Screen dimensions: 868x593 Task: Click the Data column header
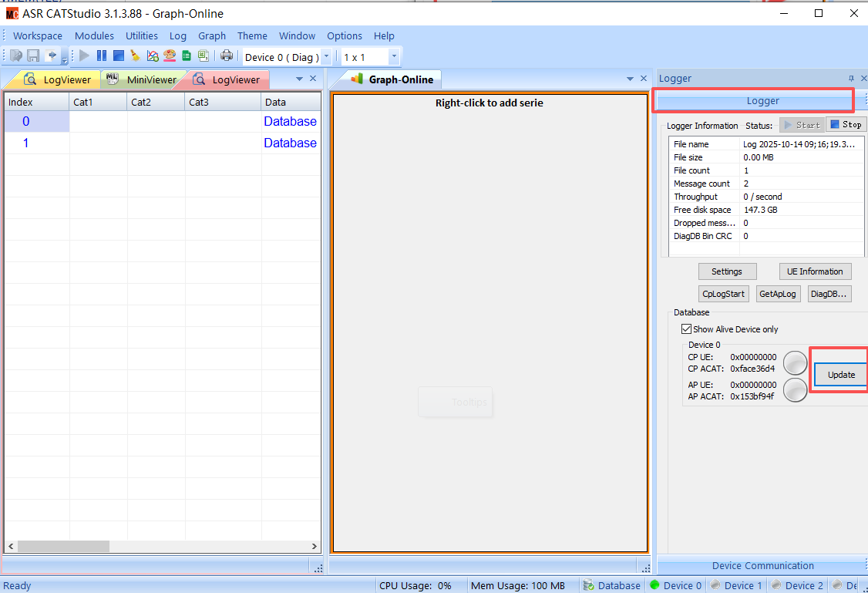[291, 102]
